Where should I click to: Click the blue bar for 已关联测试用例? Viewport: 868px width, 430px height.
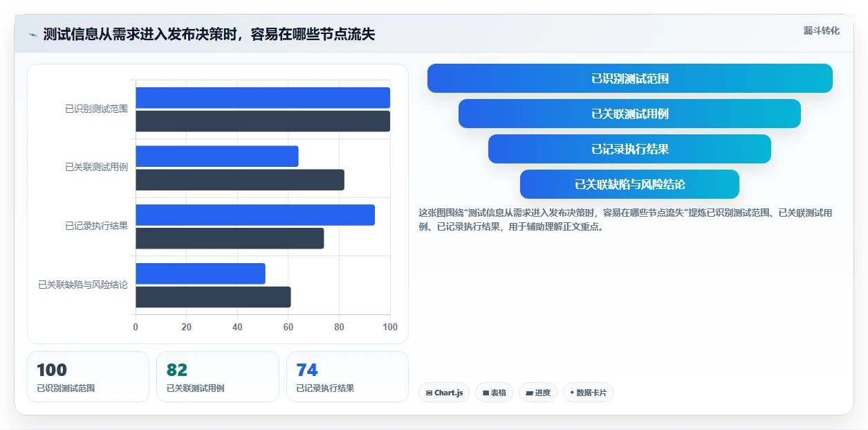click(x=217, y=156)
